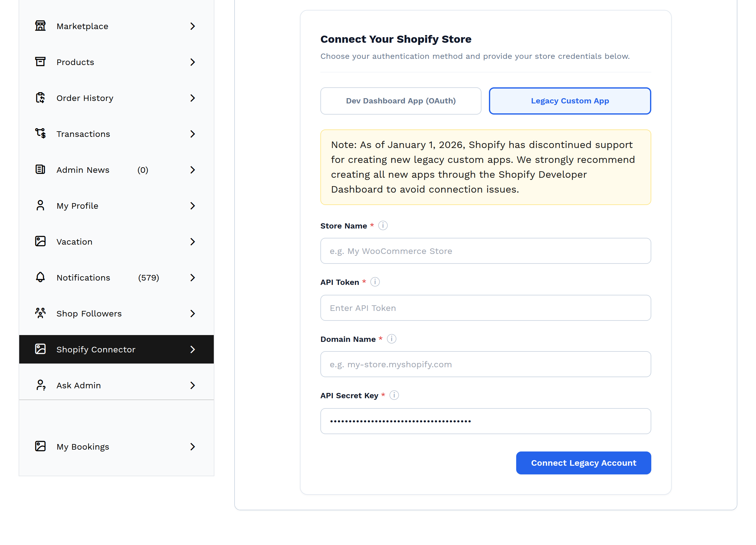Expand the Order History chevron
The width and height of the screenshot is (756, 545).
[193, 98]
